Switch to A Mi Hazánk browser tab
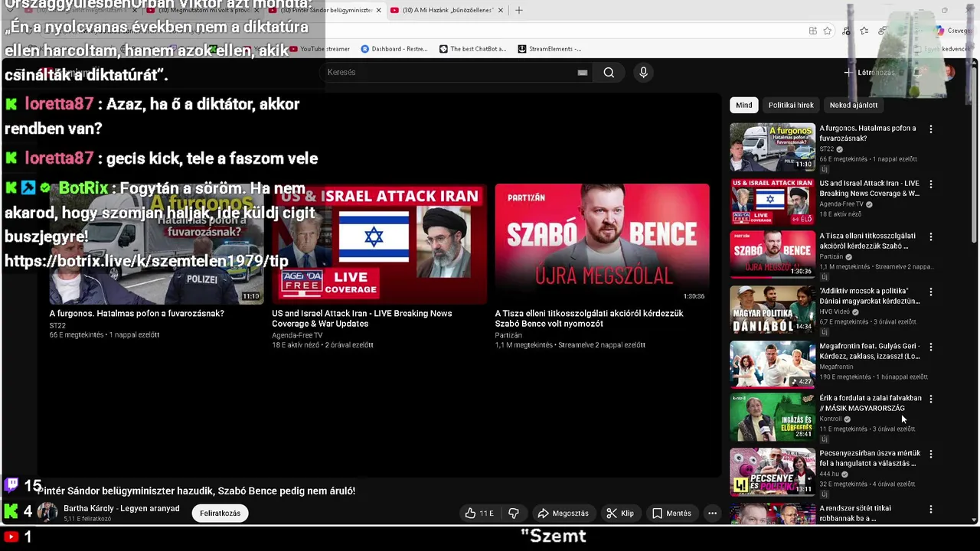The width and height of the screenshot is (980, 551). tap(446, 11)
